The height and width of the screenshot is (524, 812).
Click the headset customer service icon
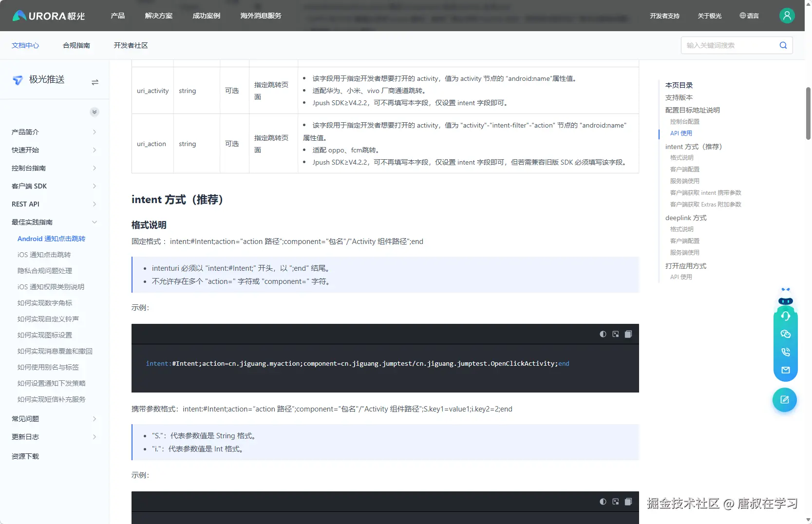[785, 316]
